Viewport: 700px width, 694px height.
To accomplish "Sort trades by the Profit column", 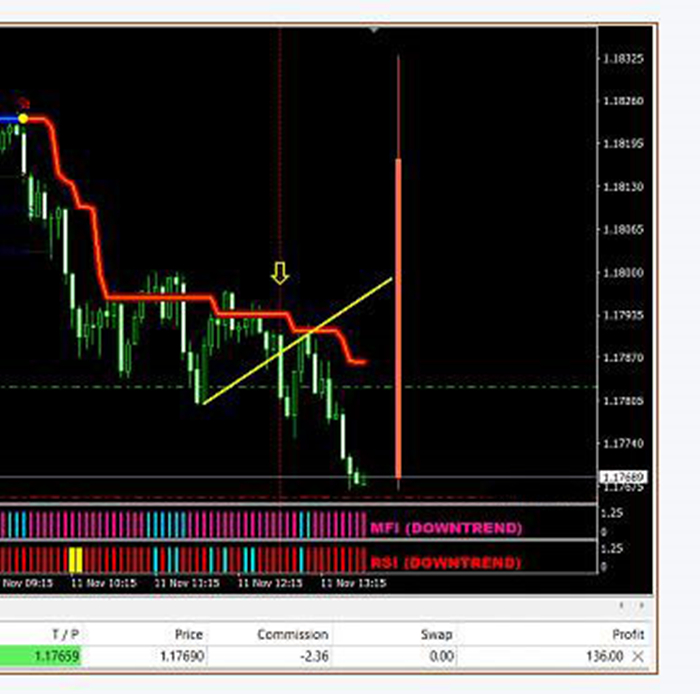I will tap(628, 635).
